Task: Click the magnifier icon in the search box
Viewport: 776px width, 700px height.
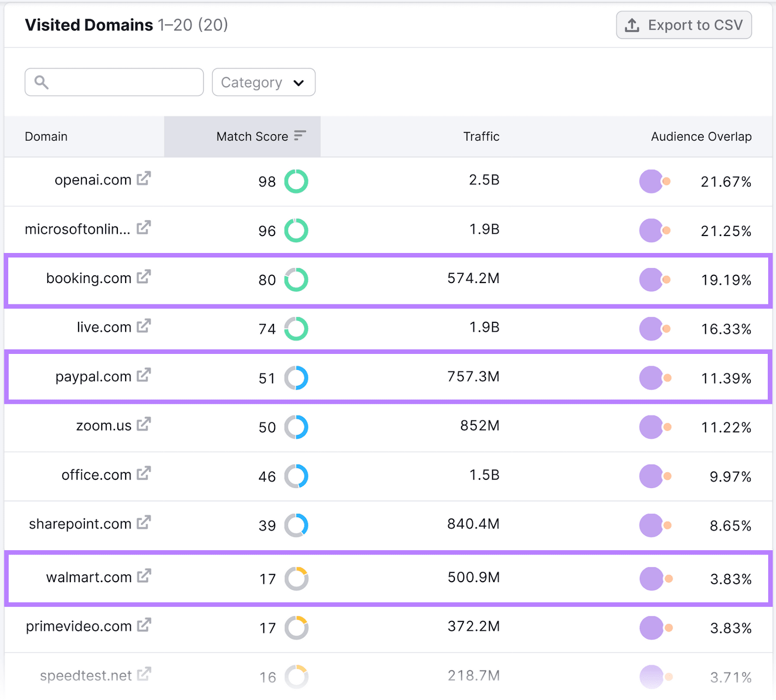Action: tap(41, 82)
